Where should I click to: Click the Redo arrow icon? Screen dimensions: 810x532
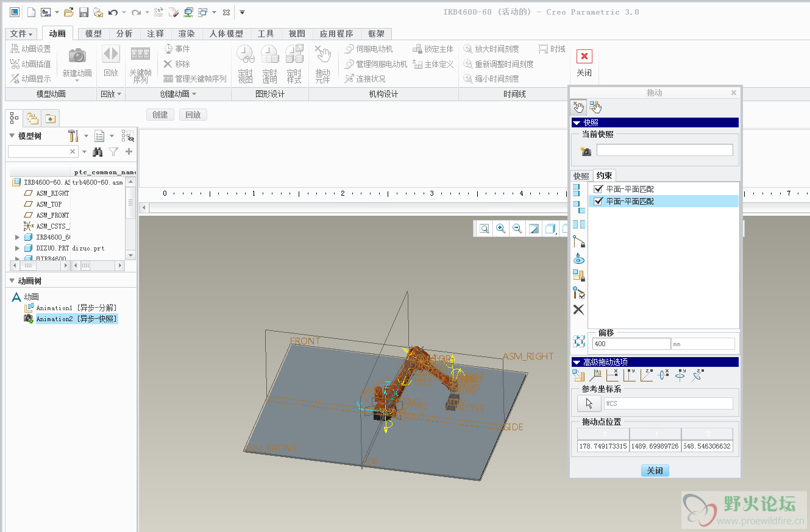coord(136,12)
